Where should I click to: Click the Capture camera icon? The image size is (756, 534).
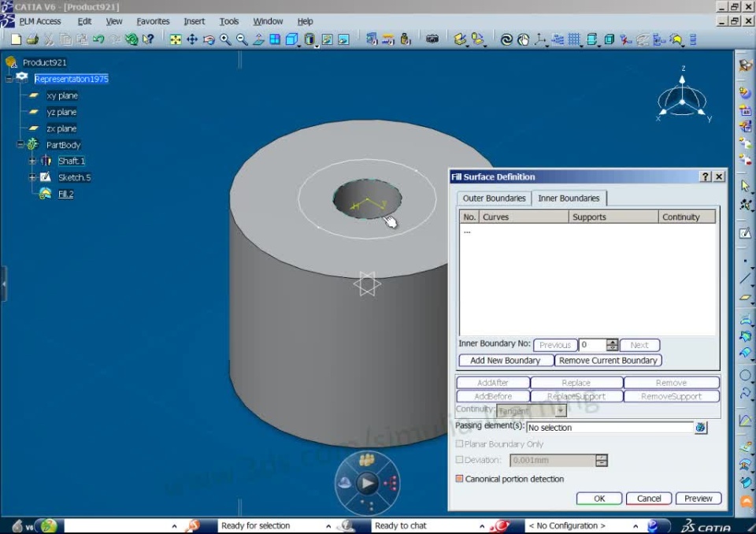coord(432,39)
